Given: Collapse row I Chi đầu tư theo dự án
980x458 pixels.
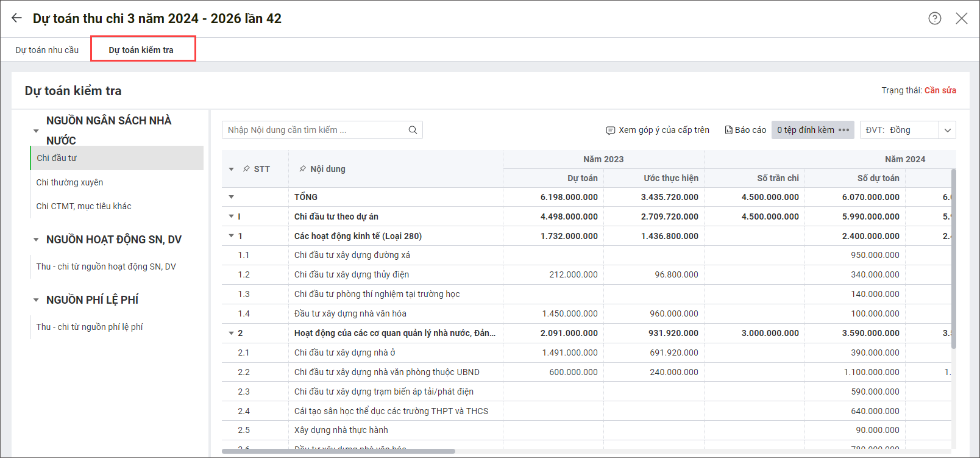Looking at the screenshot, I should click(232, 216).
